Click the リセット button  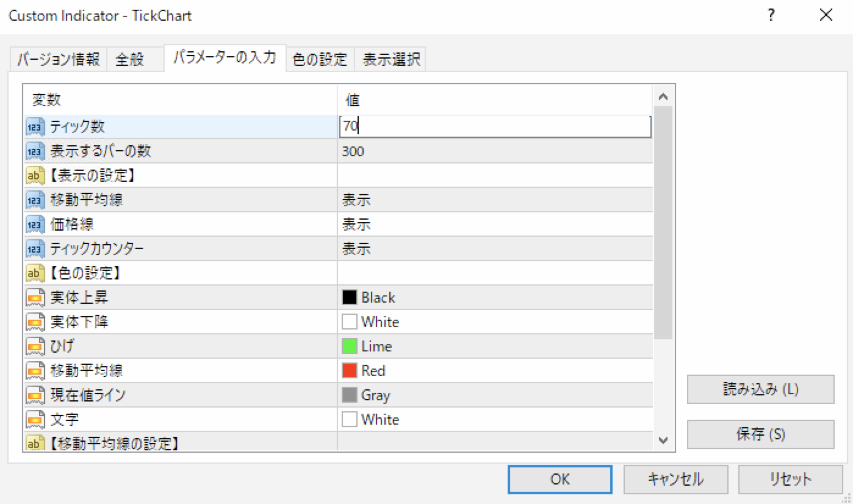(790, 479)
